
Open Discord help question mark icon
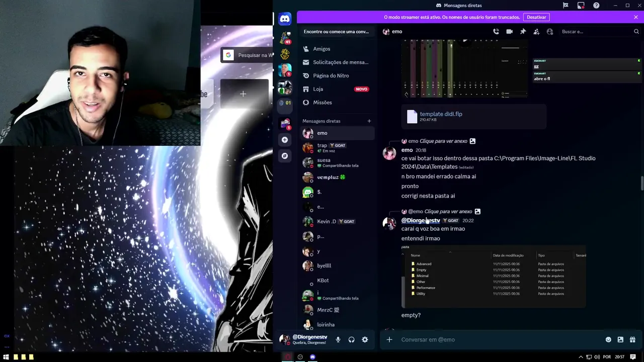pyautogui.click(x=596, y=6)
